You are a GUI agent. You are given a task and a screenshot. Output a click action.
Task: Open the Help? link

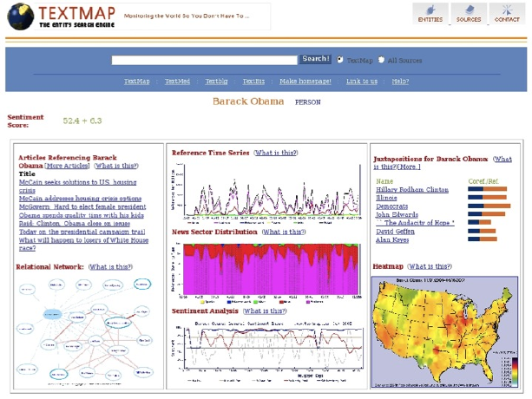tap(400, 82)
